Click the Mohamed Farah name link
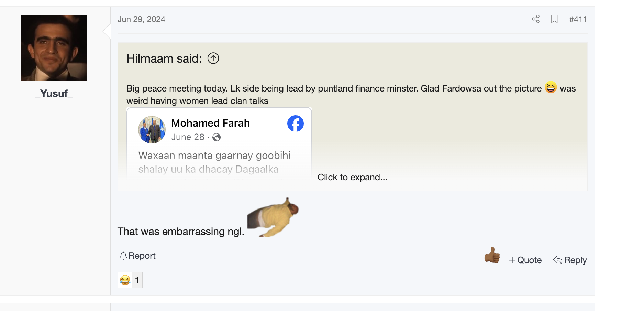Screen dimensions: 644x311 210,123
